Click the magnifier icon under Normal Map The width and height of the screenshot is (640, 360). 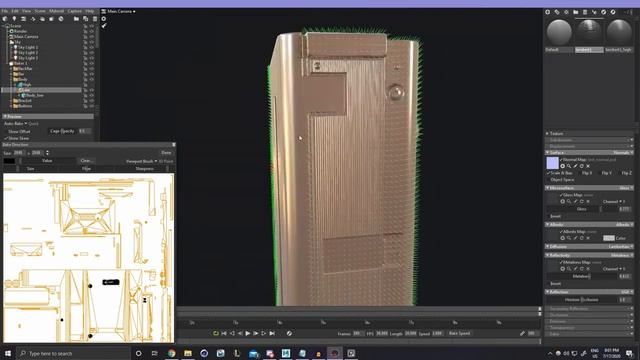pyautogui.click(x=569, y=166)
